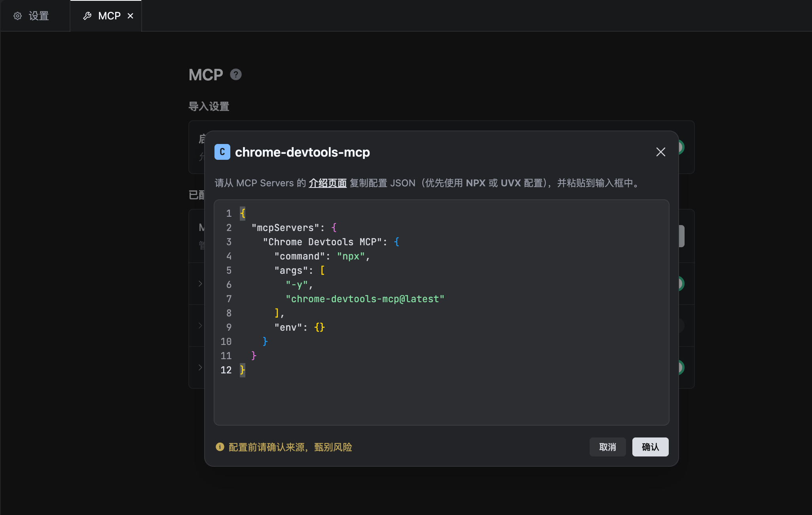Click the blue C icon beside chrome-devtools-mcp

click(x=222, y=152)
